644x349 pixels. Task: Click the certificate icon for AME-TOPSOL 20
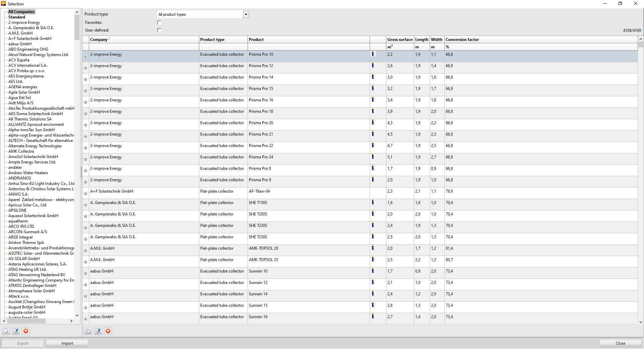pyautogui.click(x=373, y=248)
